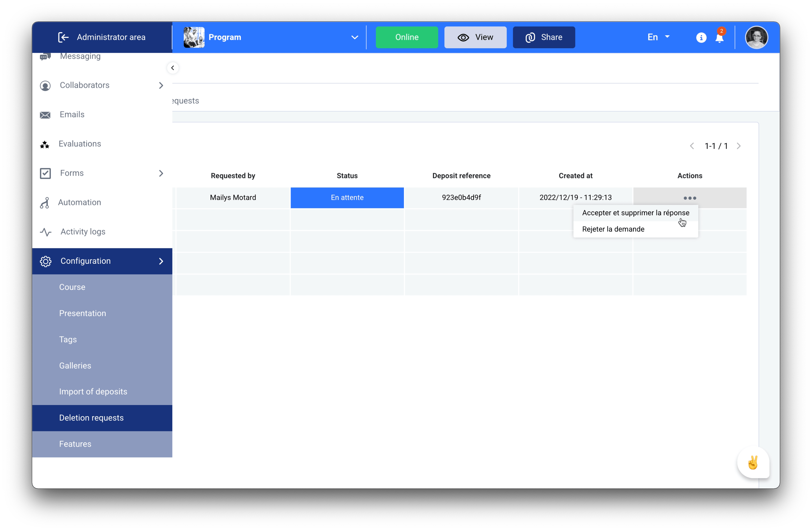This screenshot has height=531, width=812.
Task: Click the Actions column header
Action: click(x=690, y=176)
